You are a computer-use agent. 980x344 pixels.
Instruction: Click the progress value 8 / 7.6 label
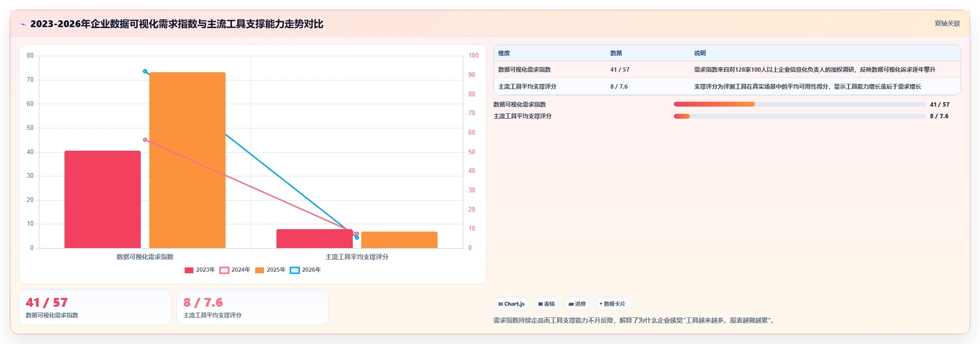(939, 116)
